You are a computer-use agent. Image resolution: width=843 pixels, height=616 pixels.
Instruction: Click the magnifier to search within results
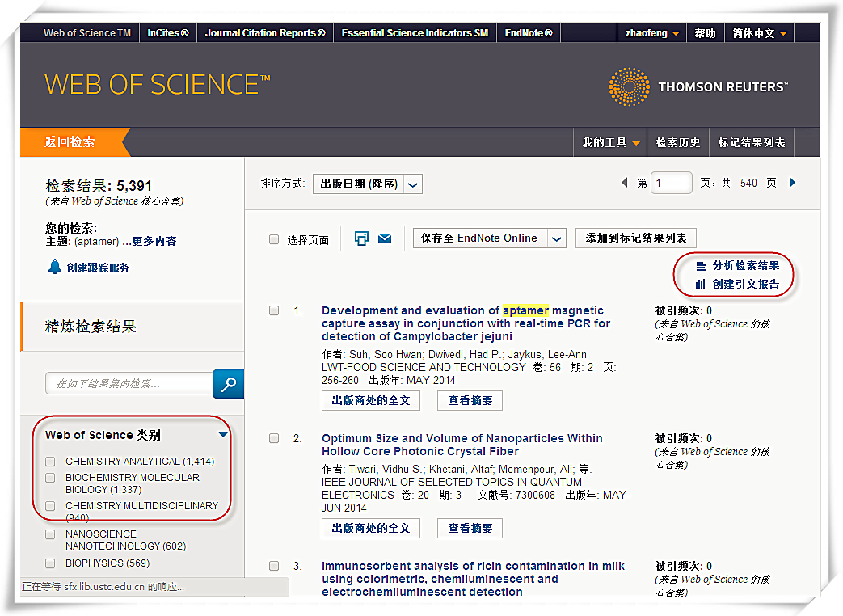(228, 384)
